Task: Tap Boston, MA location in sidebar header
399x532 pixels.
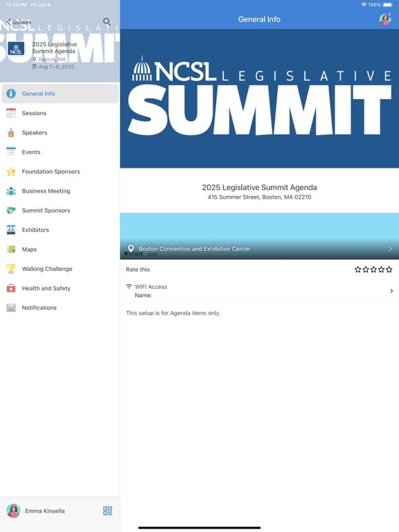Action: (52, 60)
